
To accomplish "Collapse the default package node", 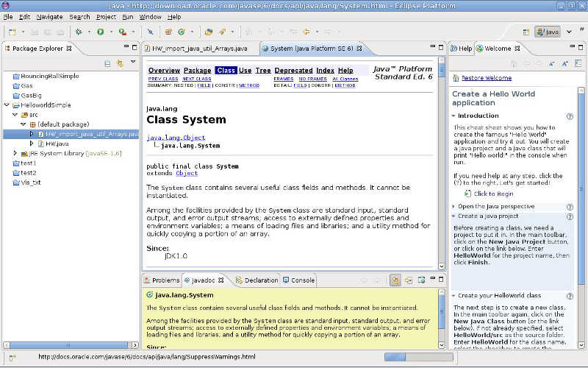I will coord(24,124).
